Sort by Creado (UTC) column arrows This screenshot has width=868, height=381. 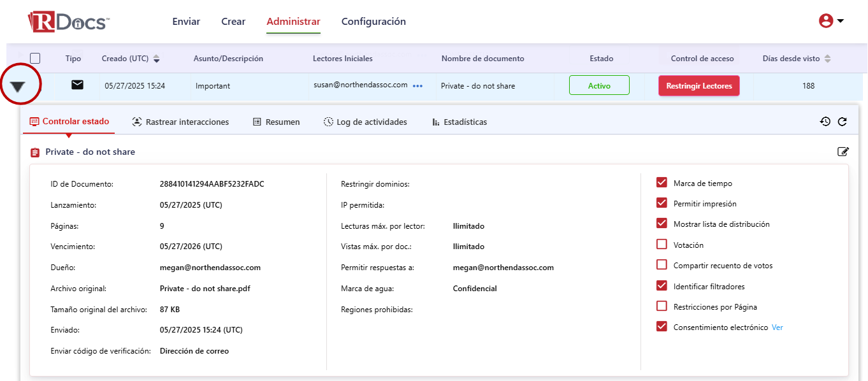(157, 59)
